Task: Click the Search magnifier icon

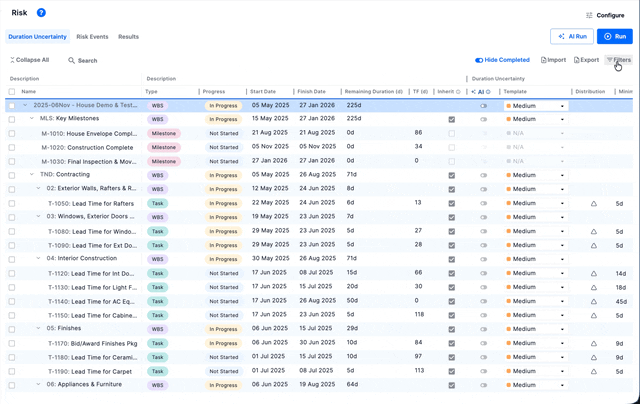Action: point(72,61)
